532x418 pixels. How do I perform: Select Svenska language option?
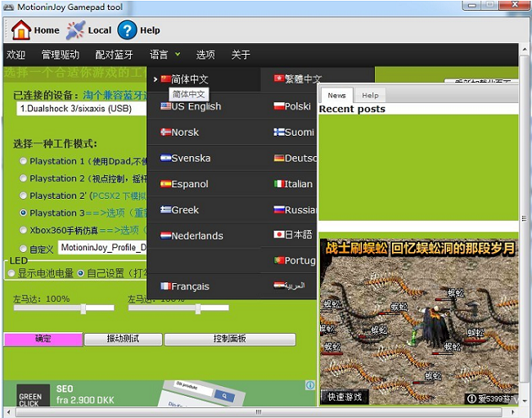(x=186, y=159)
